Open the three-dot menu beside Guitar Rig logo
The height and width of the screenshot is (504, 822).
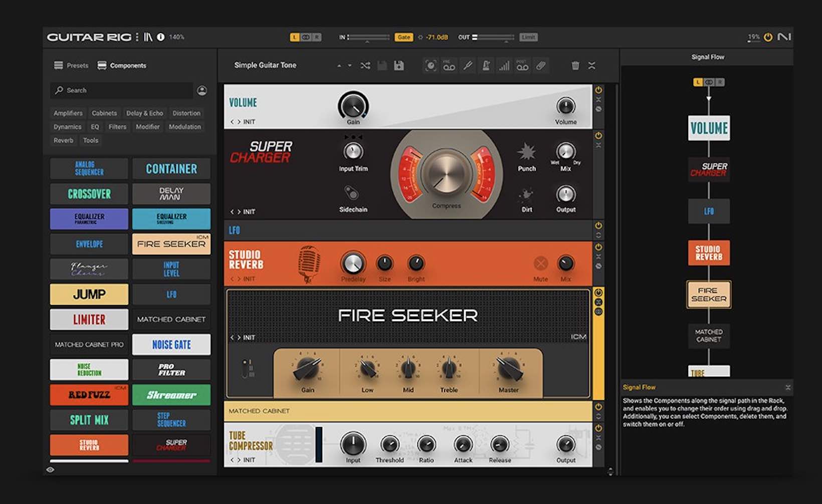[137, 37]
